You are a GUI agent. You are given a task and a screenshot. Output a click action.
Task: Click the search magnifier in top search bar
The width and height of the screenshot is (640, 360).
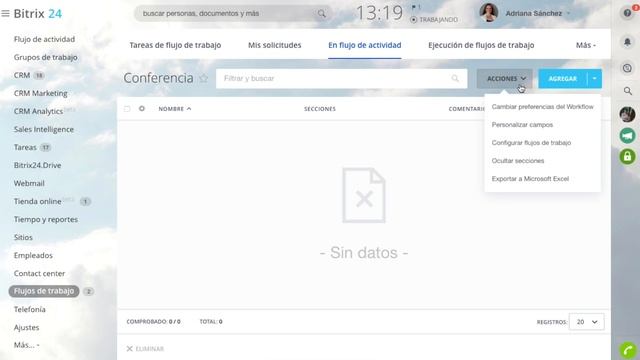(322, 13)
